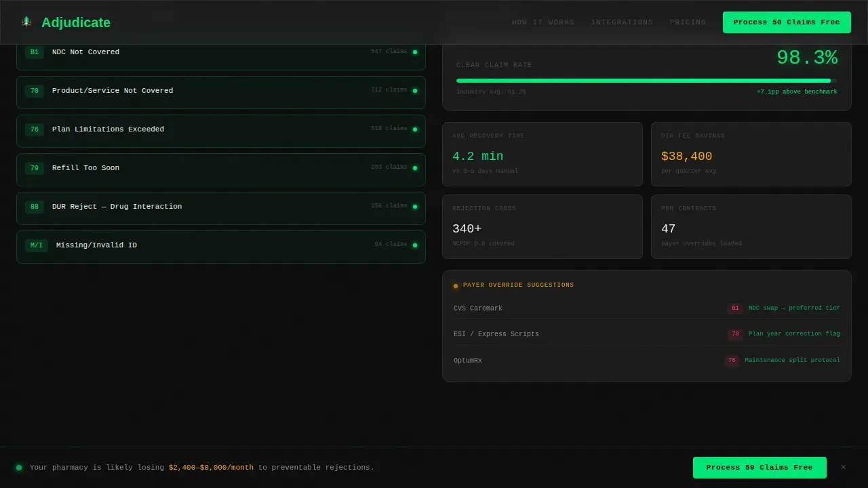
Task: Open the DIR Fee Savings card
Action: point(751,154)
